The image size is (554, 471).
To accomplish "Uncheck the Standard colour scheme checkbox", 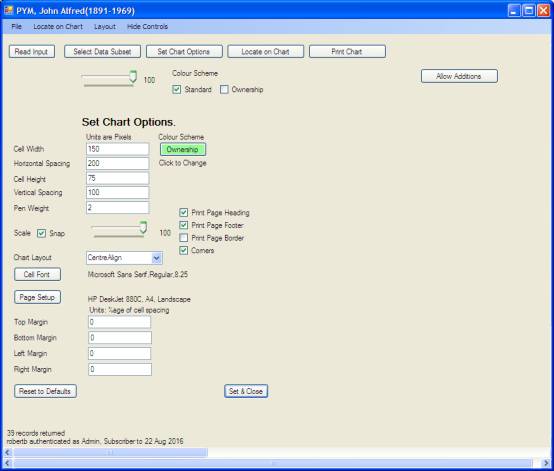I will click(x=177, y=89).
